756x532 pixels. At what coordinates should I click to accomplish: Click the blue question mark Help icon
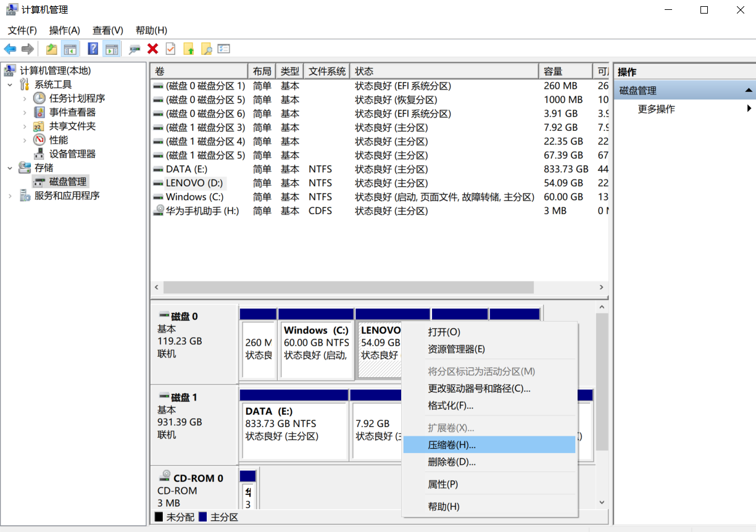click(93, 49)
